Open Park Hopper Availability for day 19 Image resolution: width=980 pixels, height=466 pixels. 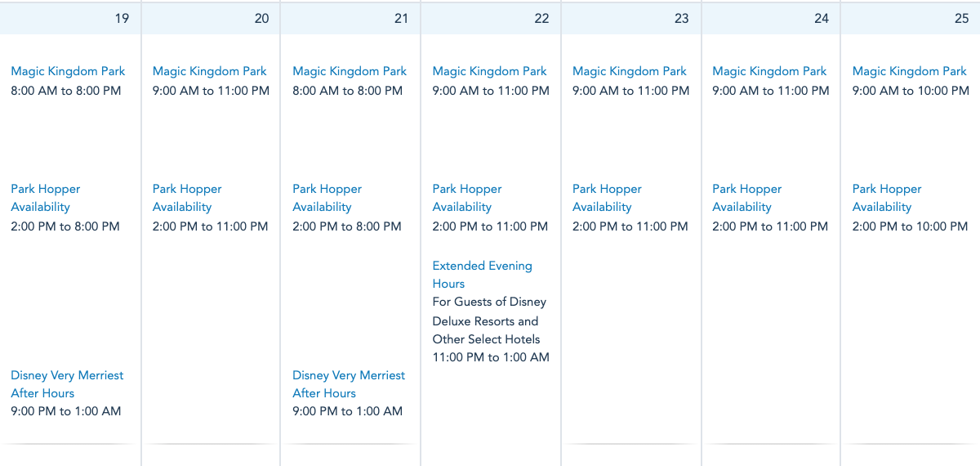pos(46,198)
